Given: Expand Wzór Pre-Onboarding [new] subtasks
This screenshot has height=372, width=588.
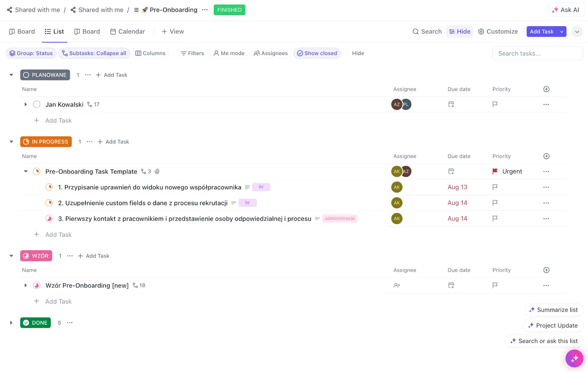Looking at the screenshot, I should (25, 285).
